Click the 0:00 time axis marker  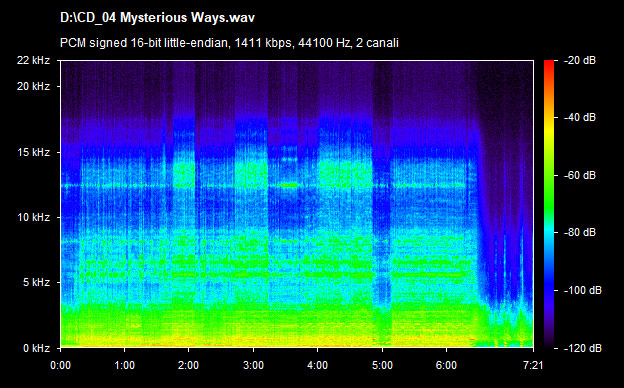coord(60,365)
